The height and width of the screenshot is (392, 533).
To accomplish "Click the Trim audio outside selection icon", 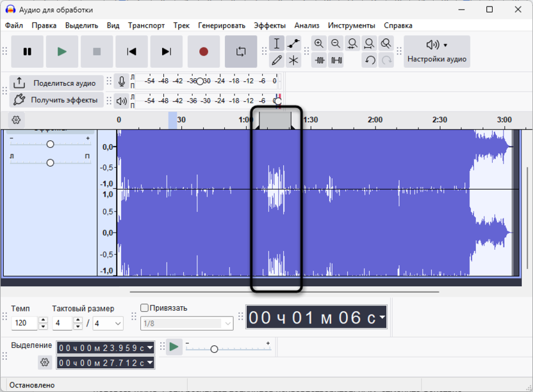I will point(319,60).
